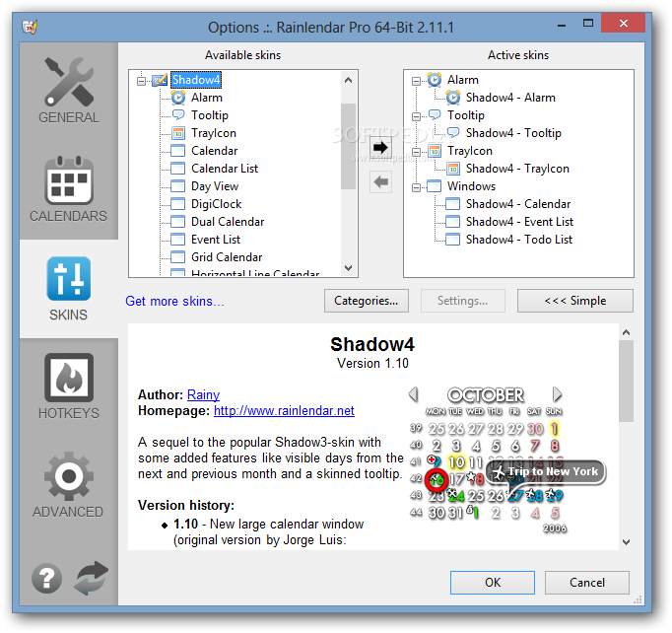The height and width of the screenshot is (633, 672).
Task: Collapse the Alarm group in Active skins
Action: click(x=416, y=81)
